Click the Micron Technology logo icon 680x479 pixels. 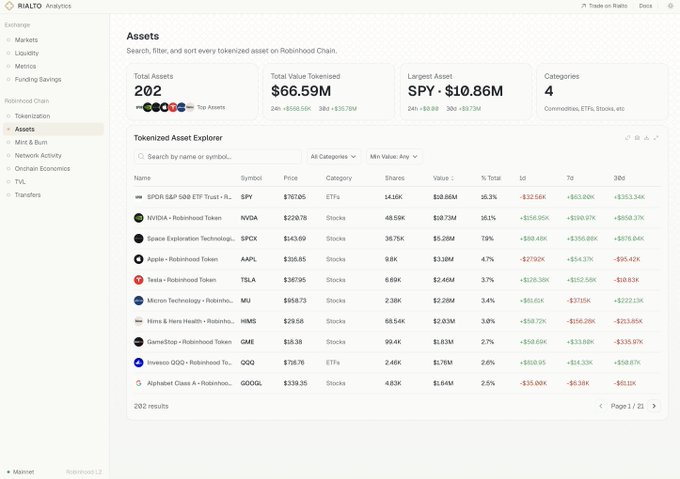tap(139, 300)
